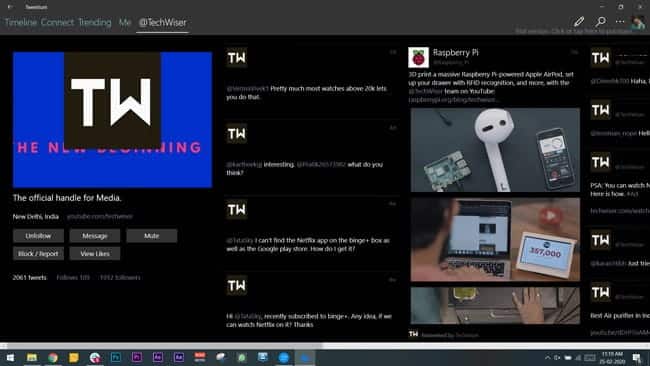Click the 2061 Tweets count
Screen dimensions: 650x366
[x=29, y=277]
